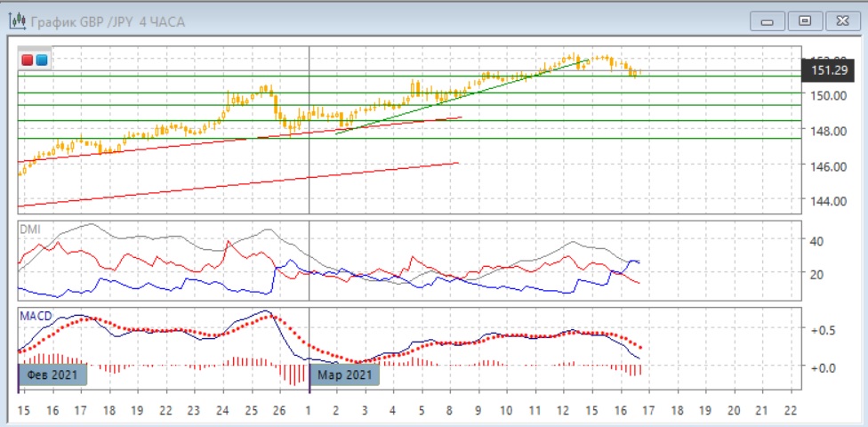
Task: Click date 26 on the time axis
Action: click(x=280, y=410)
